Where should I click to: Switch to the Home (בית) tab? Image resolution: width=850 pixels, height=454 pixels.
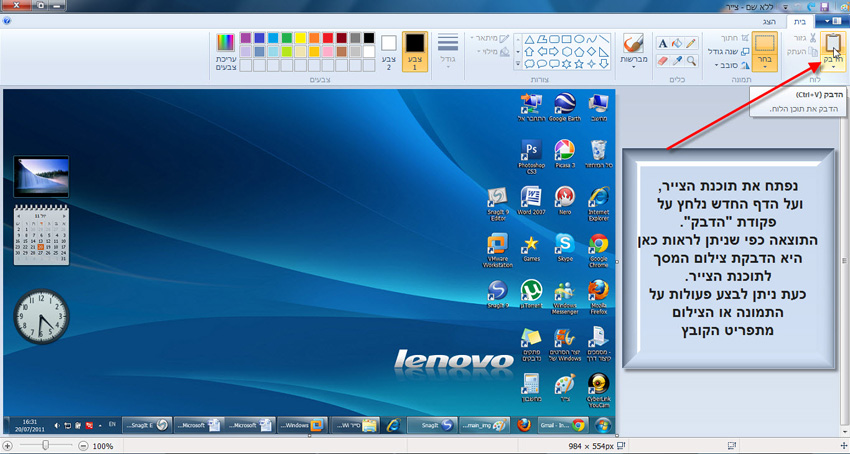pyautogui.click(x=800, y=22)
